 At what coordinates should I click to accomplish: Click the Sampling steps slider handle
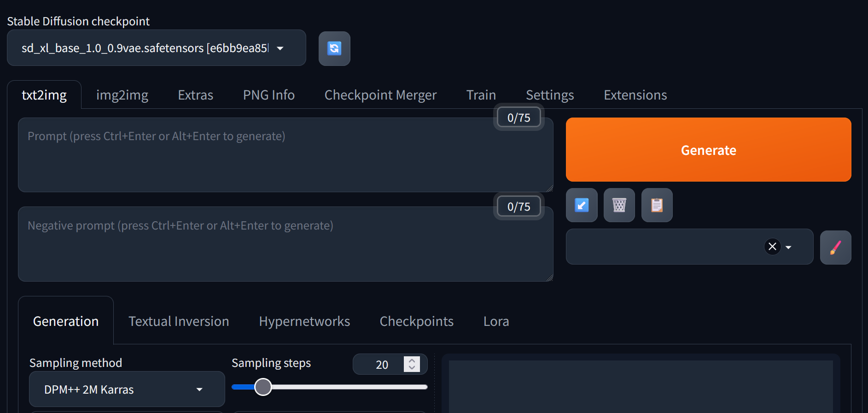(x=263, y=387)
